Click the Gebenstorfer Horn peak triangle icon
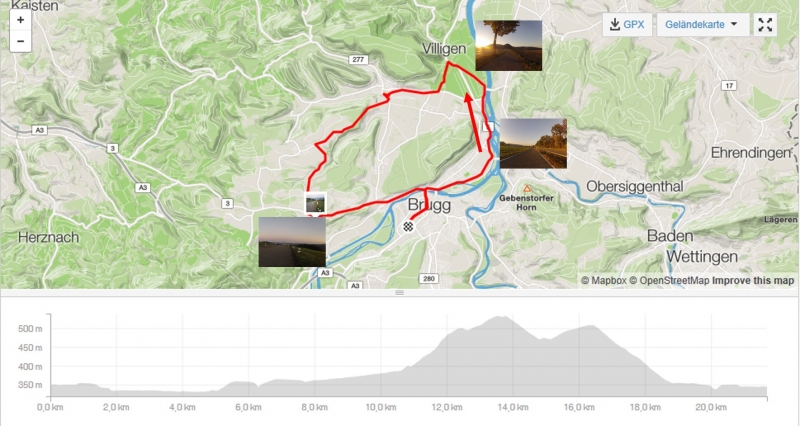The height and width of the screenshot is (426, 800). [x=527, y=189]
